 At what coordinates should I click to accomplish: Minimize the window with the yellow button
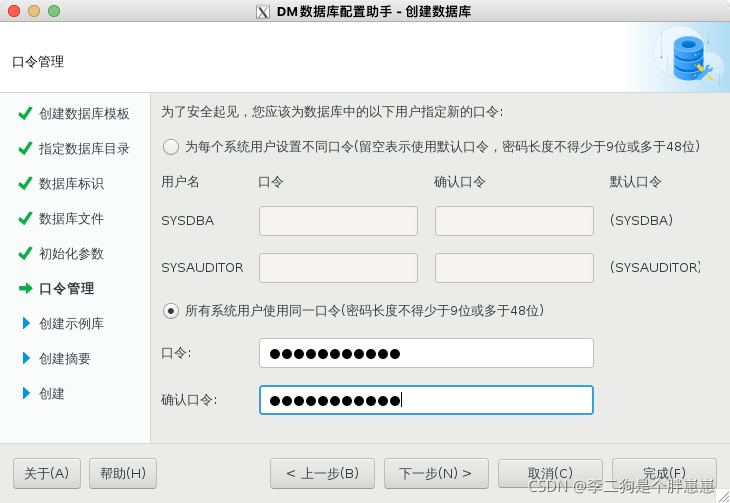coord(34,11)
